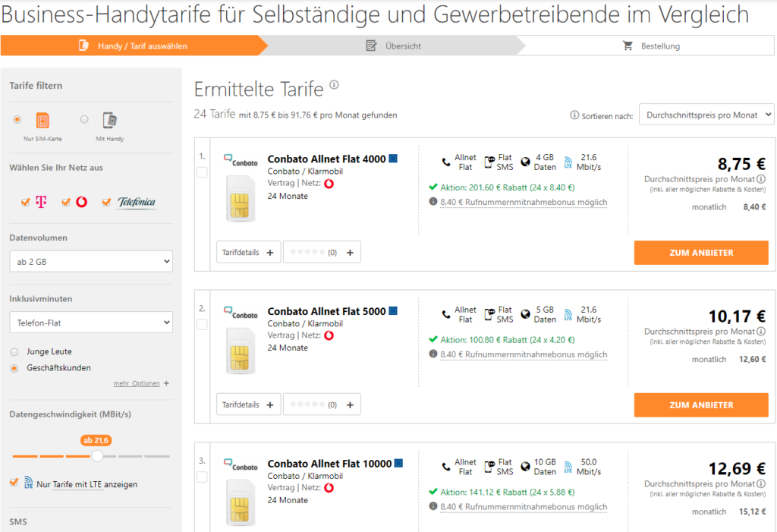The image size is (777, 532).
Task: Expand Tarifdetails for Allnet Flat 4000
Action: click(x=248, y=252)
